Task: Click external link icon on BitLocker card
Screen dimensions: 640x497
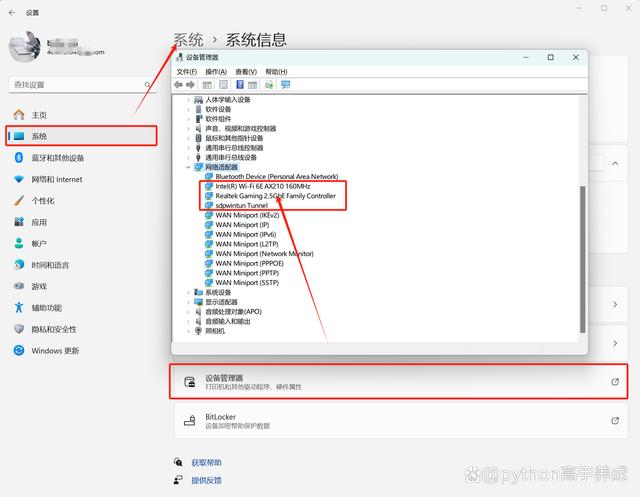Action: [x=615, y=421]
